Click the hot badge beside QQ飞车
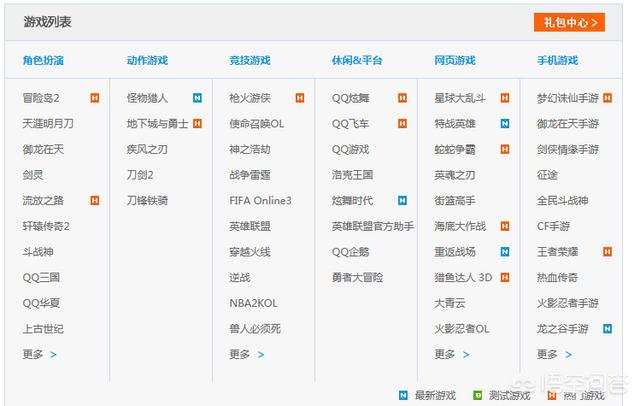640x406 pixels. (402, 123)
